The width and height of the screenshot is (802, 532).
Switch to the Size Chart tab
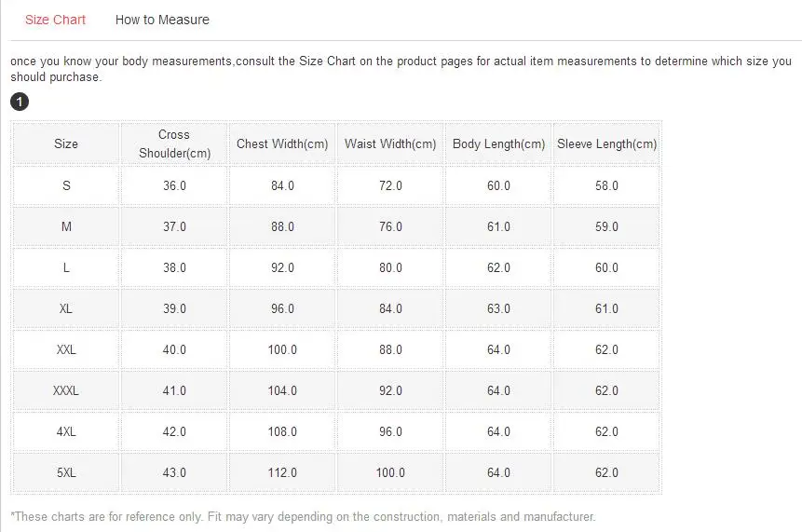(55, 20)
